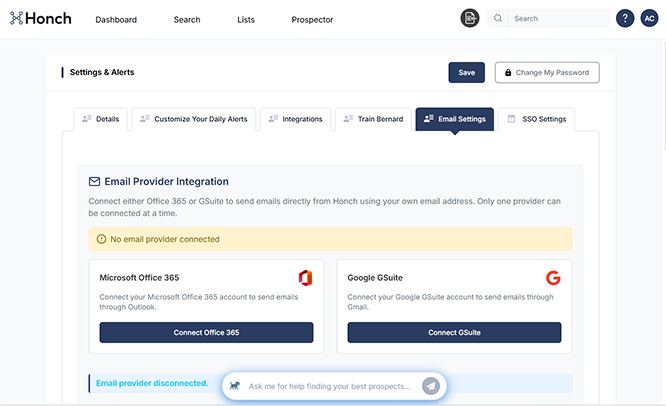
Task: Click the Google GSuite logo
Action: [x=553, y=277]
